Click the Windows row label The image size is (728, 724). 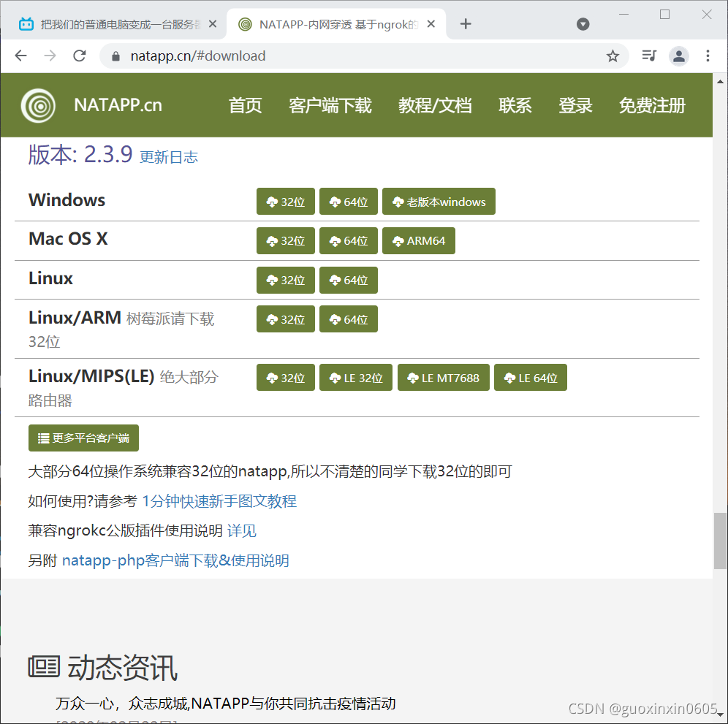[67, 200]
